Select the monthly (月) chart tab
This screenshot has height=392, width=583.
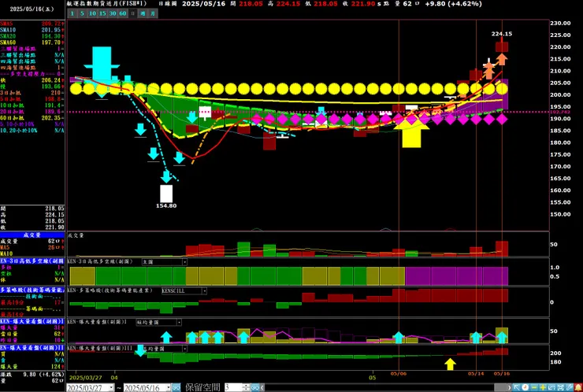153,13
